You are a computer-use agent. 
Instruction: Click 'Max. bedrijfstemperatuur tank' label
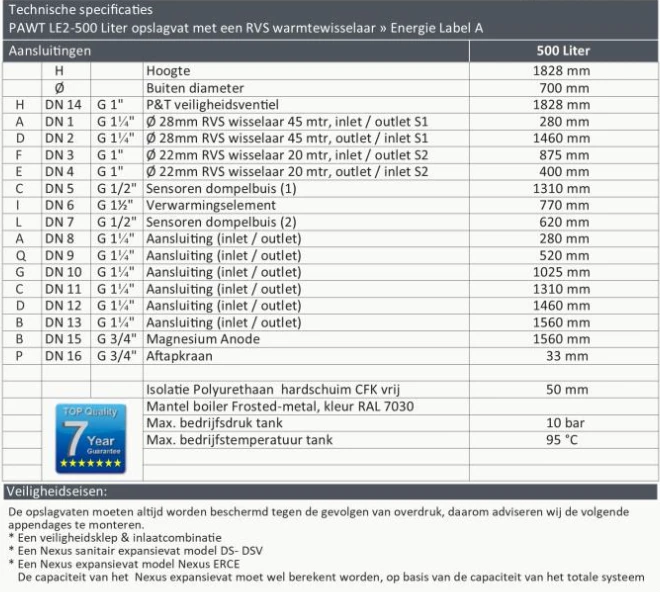pyautogui.click(x=239, y=440)
